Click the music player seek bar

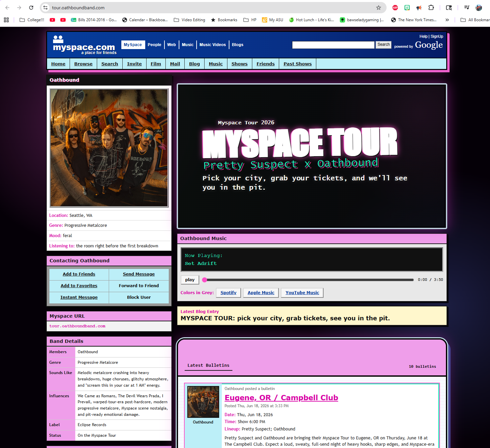[x=308, y=280]
